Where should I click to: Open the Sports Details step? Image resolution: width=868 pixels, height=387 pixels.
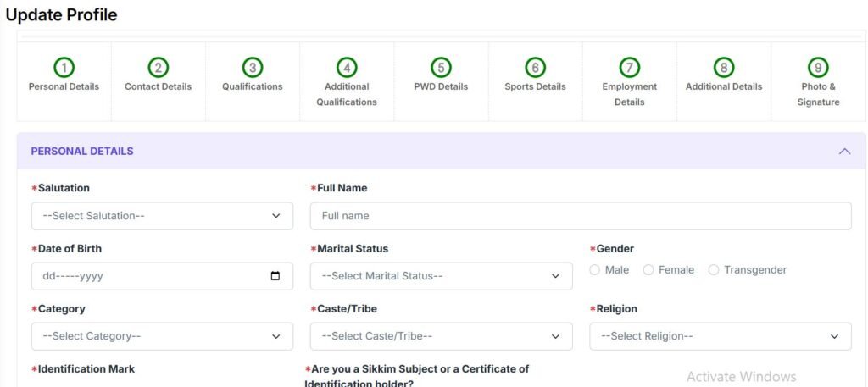click(x=536, y=86)
